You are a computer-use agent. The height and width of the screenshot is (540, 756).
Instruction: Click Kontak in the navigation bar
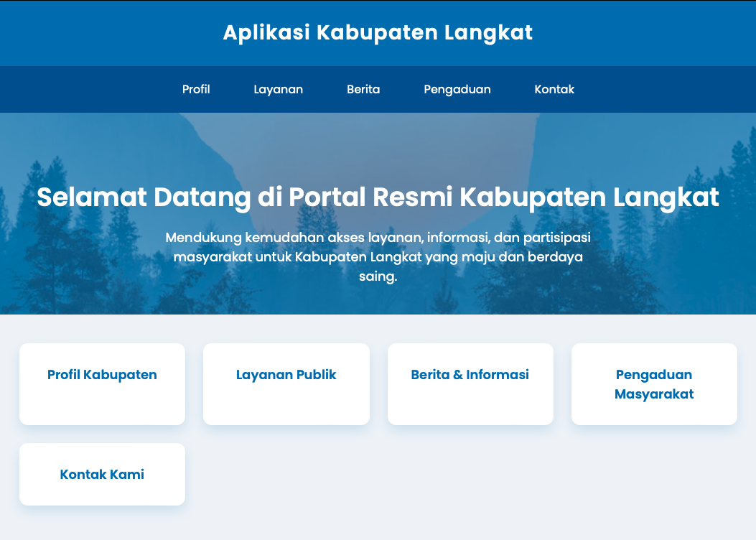coord(554,90)
